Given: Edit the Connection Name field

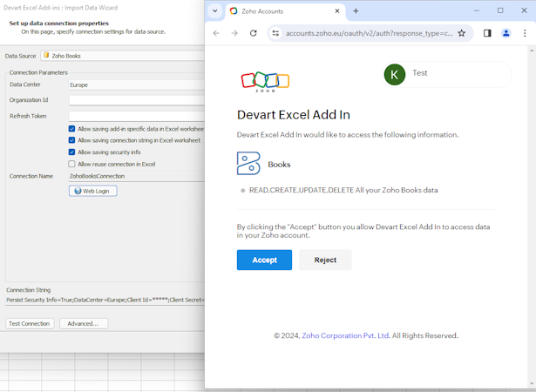Looking at the screenshot, I should [136, 176].
